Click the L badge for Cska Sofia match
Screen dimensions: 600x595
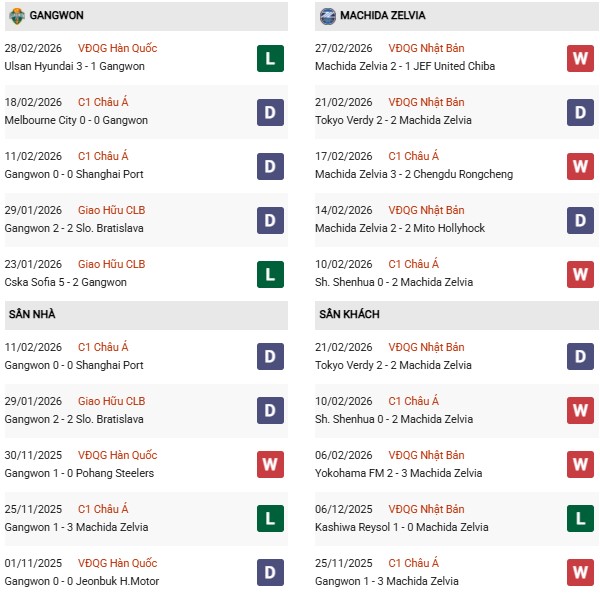pyautogui.click(x=270, y=274)
